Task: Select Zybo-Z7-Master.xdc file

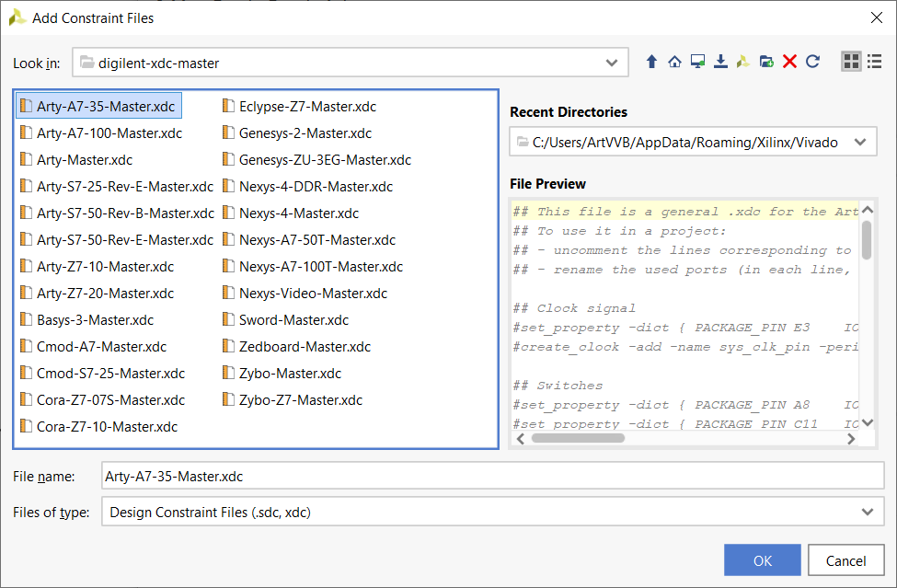Action: 293,399
